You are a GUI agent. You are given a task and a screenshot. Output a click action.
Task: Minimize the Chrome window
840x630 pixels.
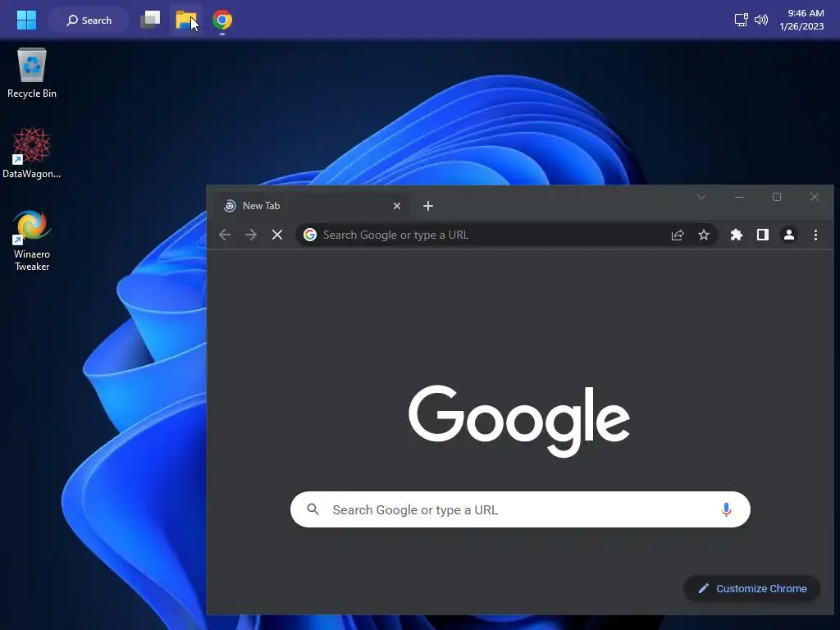coord(739,197)
